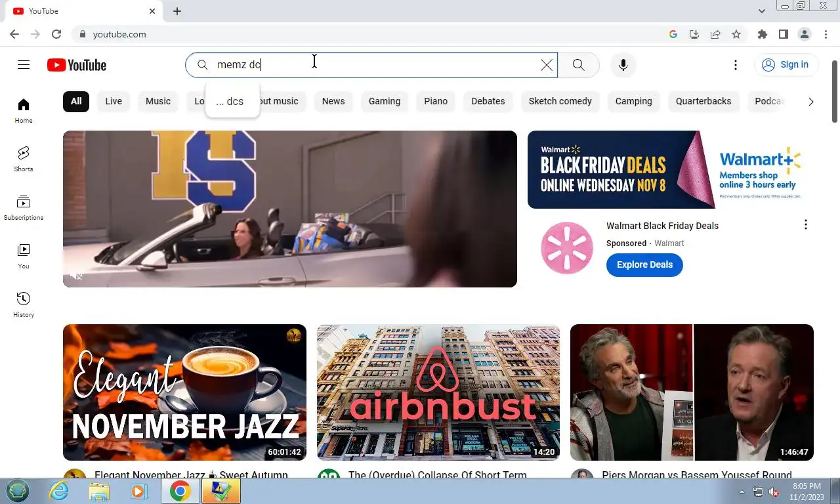Open a new tab with plus button
The image size is (840, 504).
coord(177,11)
